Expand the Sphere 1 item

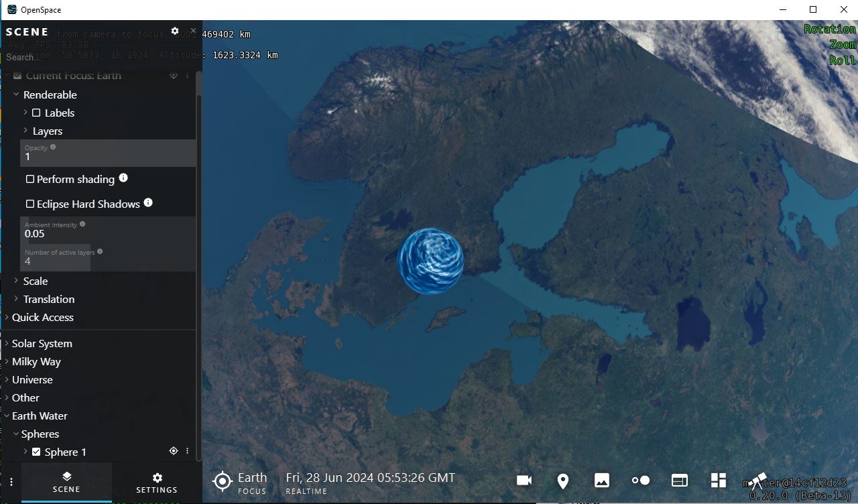pos(25,452)
